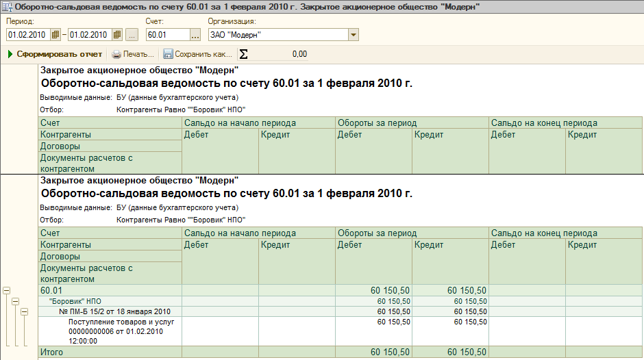Click upper report title Оборотно-сальдовая ведомость
The width and height of the screenshot is (644, 360).
tap(226, 83)
